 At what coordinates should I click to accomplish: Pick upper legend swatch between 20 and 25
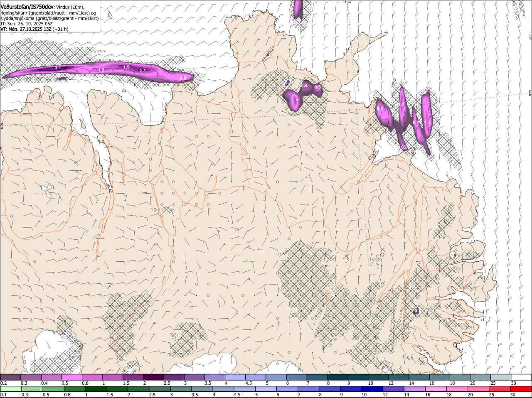point(480,377)
